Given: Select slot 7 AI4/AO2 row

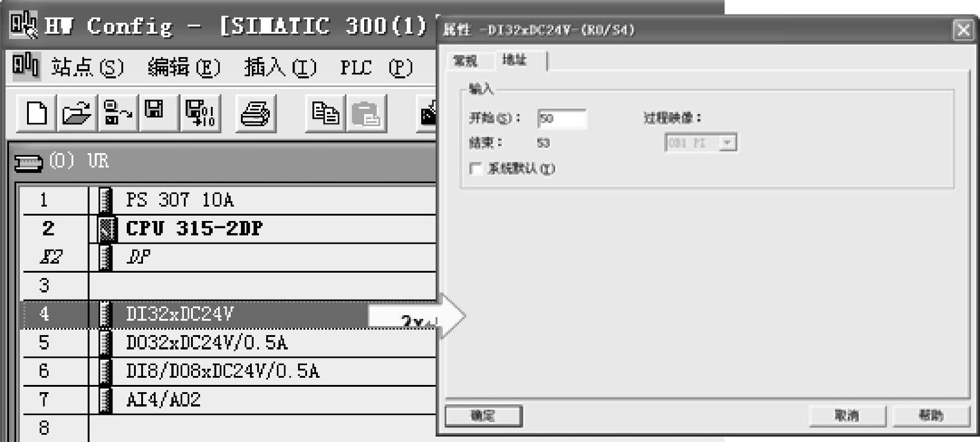Looking at the screenshot, I should 229,400.
